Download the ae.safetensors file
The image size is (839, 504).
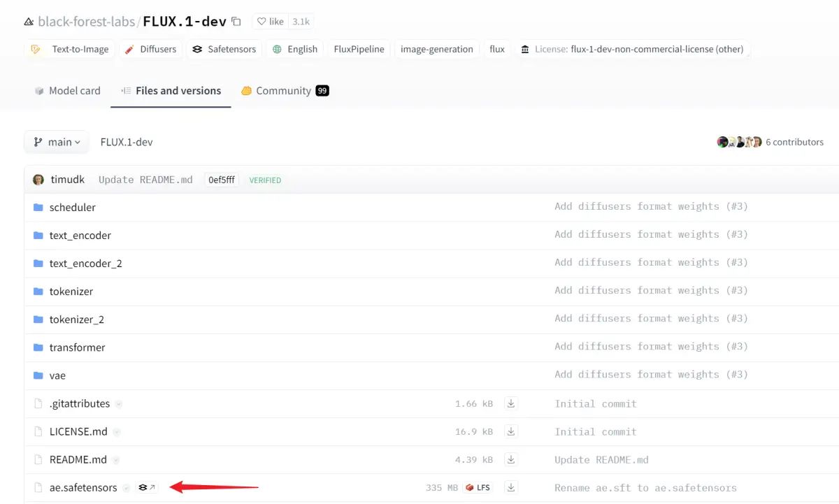click(x=510, y=487)
